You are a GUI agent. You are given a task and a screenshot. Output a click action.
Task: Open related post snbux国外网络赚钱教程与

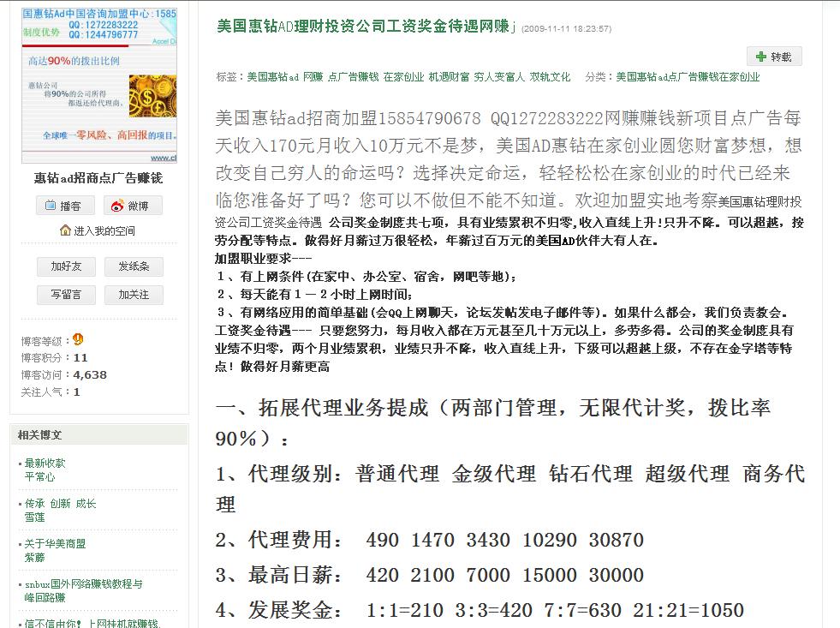pos(84,583)
